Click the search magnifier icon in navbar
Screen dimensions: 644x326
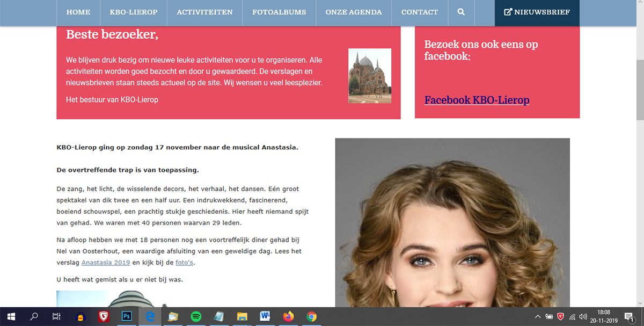pos(462,12)
